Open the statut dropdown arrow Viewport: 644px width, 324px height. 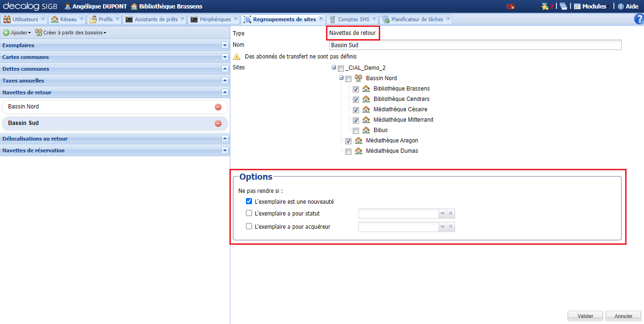click(442, 214)
